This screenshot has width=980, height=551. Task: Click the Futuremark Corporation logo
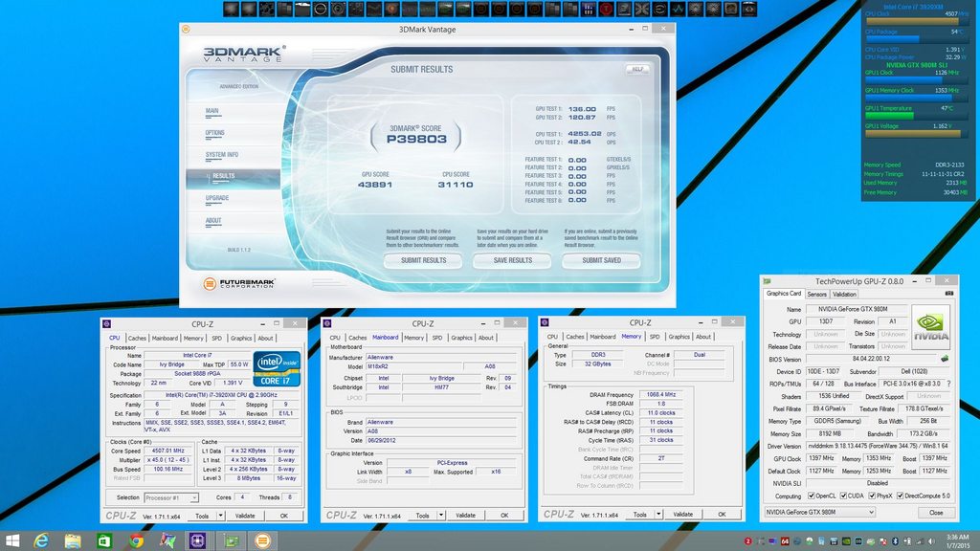point(239,283)
